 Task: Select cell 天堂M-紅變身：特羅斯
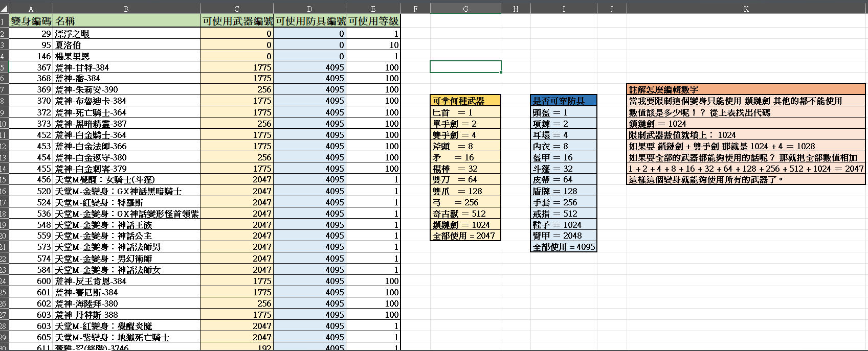(126, 202)
